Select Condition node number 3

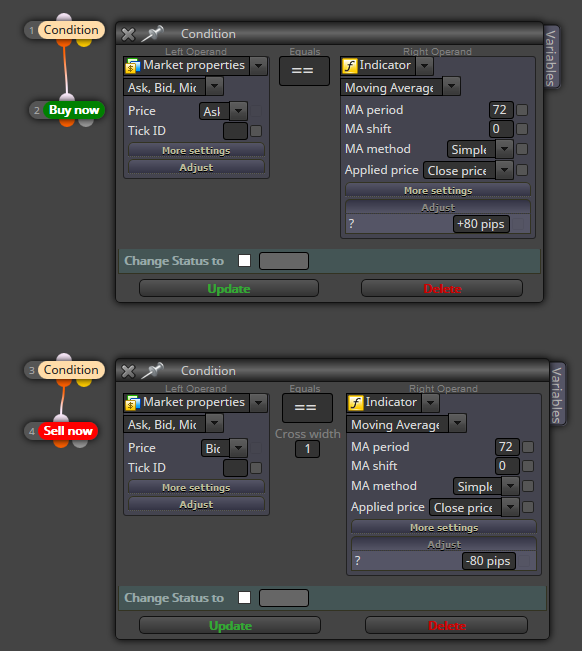pos(71,370)
